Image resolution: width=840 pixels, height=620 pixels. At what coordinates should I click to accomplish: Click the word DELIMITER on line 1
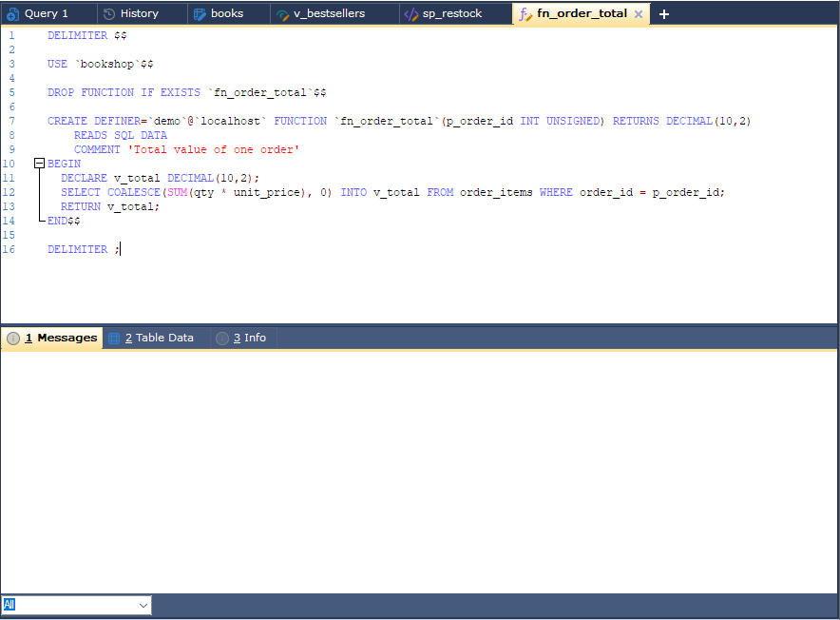(x=77, y=35)
